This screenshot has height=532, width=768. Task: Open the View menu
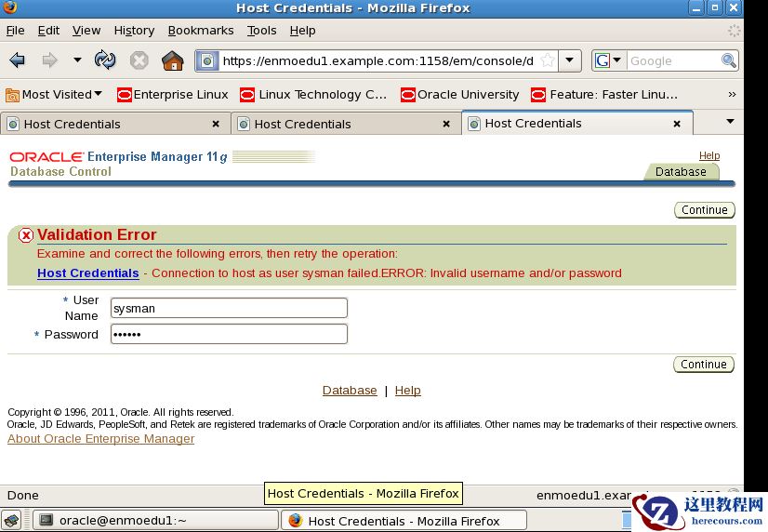point(86,31)
